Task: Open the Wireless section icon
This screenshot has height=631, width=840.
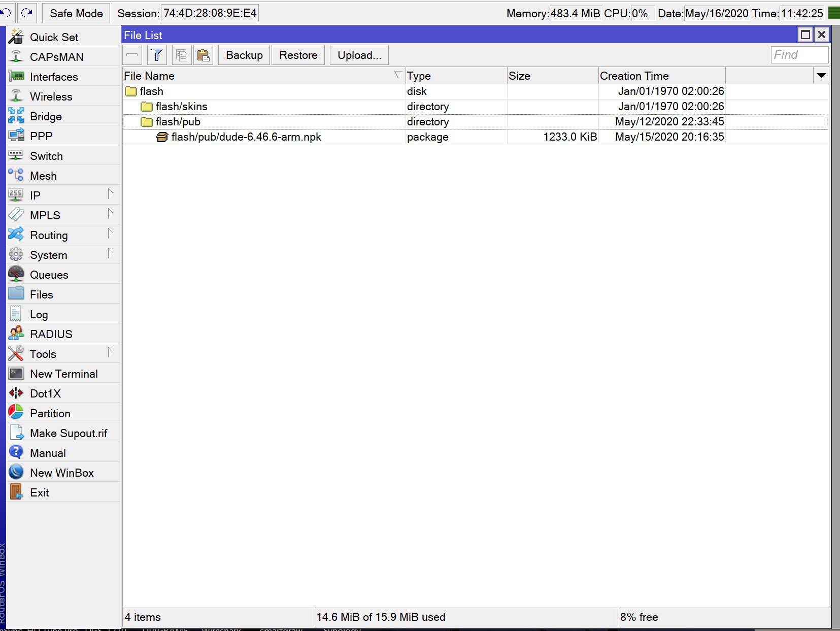Action: click(x=16, y=96)
